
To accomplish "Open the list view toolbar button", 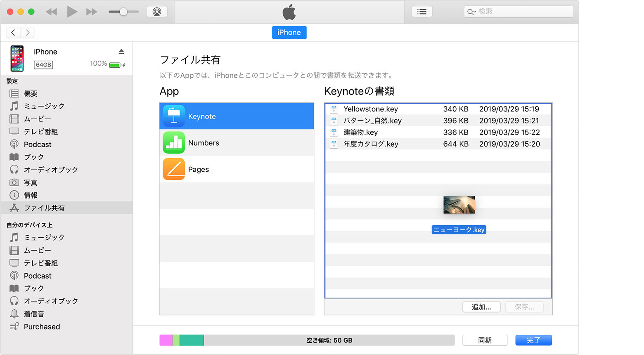I will (422, 12).
